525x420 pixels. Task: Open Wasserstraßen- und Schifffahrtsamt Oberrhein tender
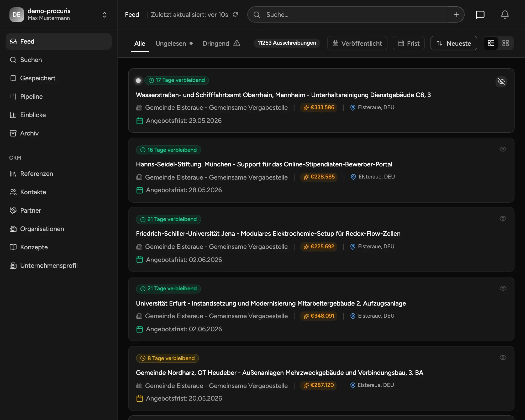tap(283, 95)
